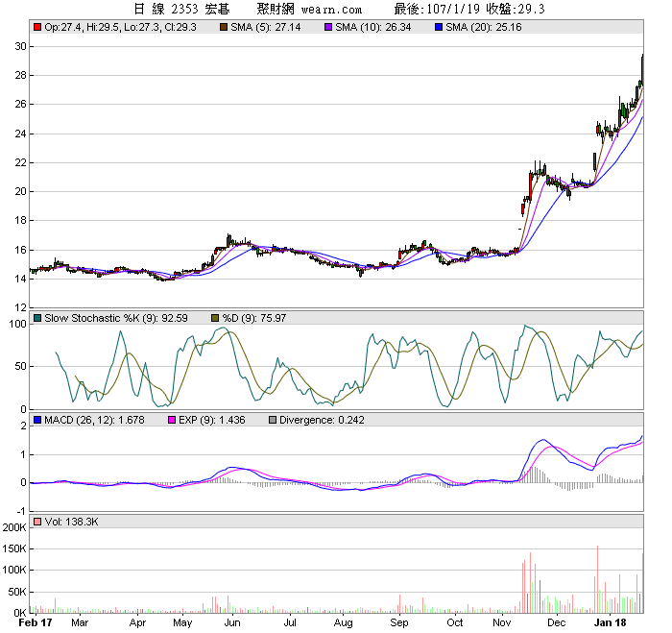Click the 'Divergence: 0.242' label

322,420
